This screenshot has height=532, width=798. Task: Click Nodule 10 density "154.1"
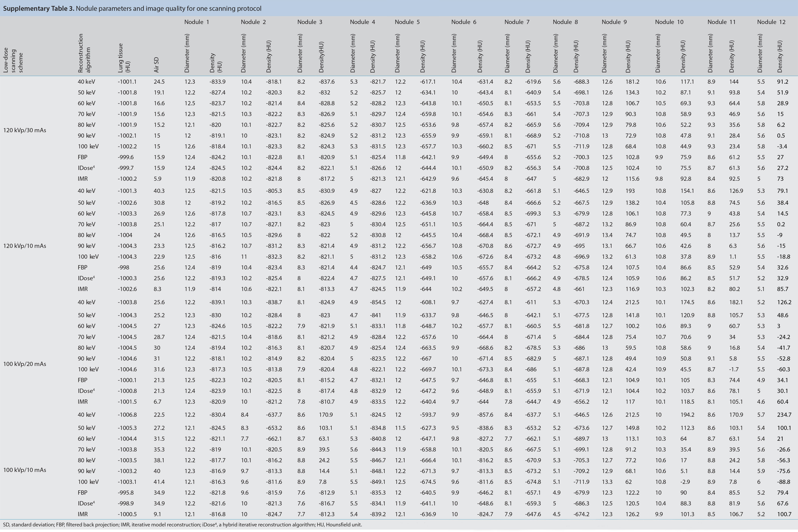(687, 191)
